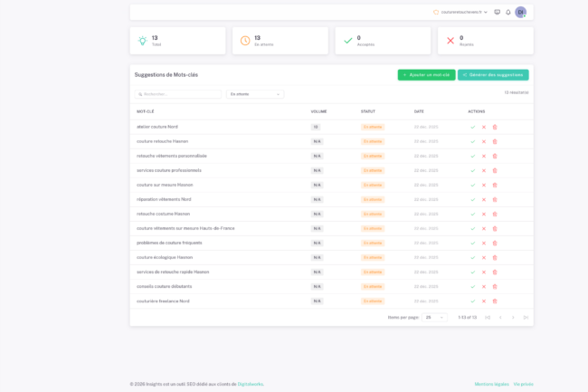Delete the 'couturière freelance Nord' row
This screenshot has width=588, height=392.
[495, 301]
